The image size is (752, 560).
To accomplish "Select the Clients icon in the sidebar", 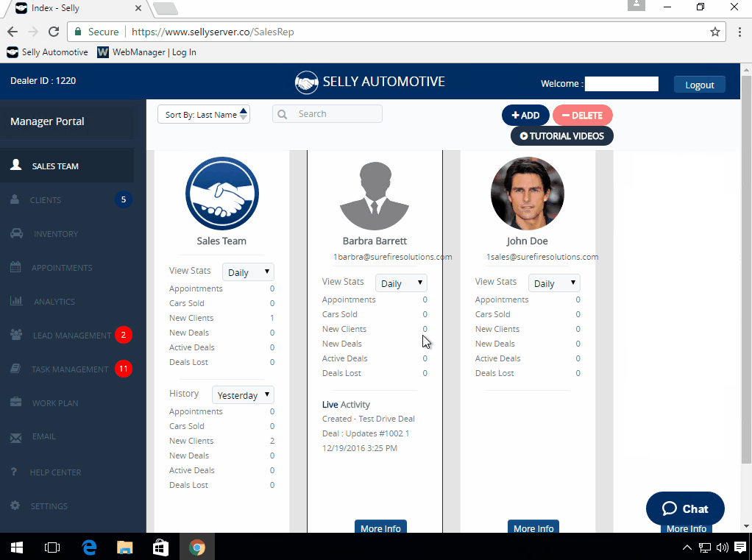I will [x=16, y=199].
